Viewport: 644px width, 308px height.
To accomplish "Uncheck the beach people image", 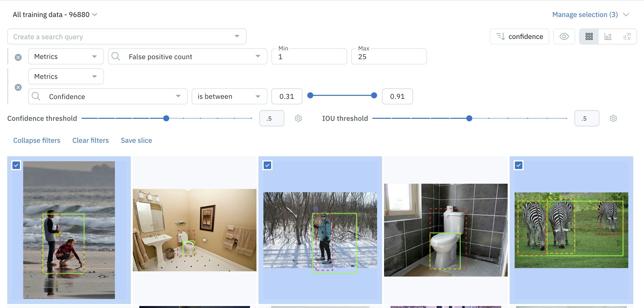I will coord(16,165).
